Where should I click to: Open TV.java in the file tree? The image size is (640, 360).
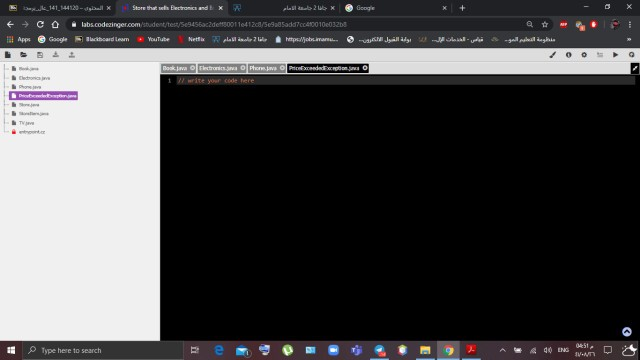tap(26, 122)
